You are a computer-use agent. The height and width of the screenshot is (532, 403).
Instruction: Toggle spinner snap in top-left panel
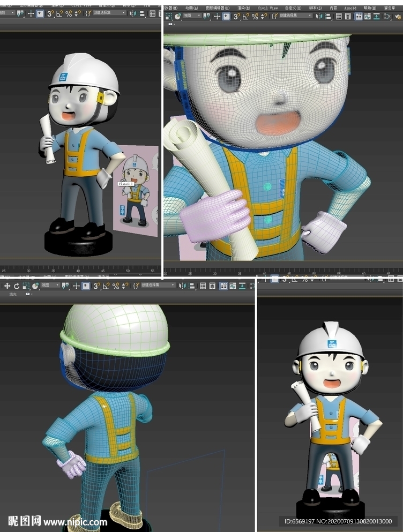tap(77, 13)
